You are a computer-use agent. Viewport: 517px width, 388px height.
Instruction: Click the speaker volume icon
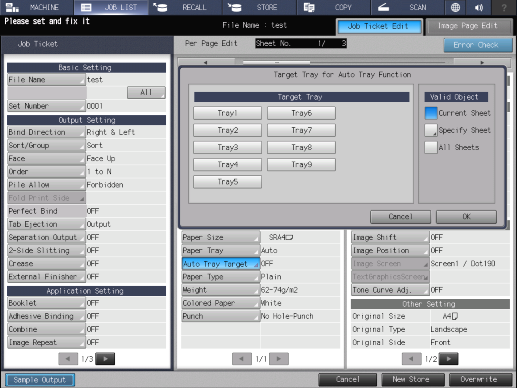point(479,7)
